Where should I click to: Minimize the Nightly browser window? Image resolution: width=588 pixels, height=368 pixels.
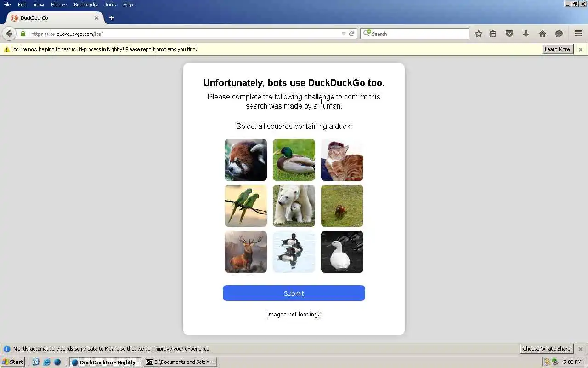click(567, 4)
